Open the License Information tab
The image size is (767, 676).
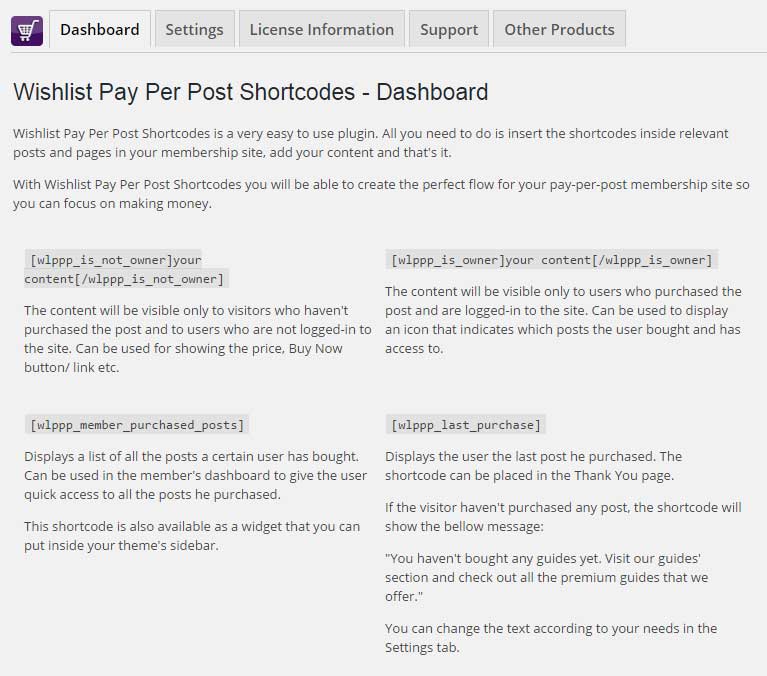(321, 29)
